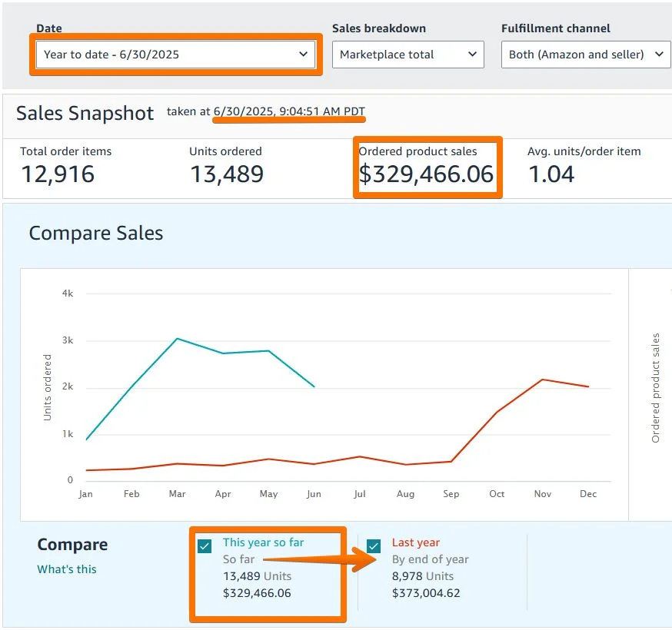Open the Fulfillment channel dropdown
The width and height of the screenshot is (672, 630).
pos(585,55)
